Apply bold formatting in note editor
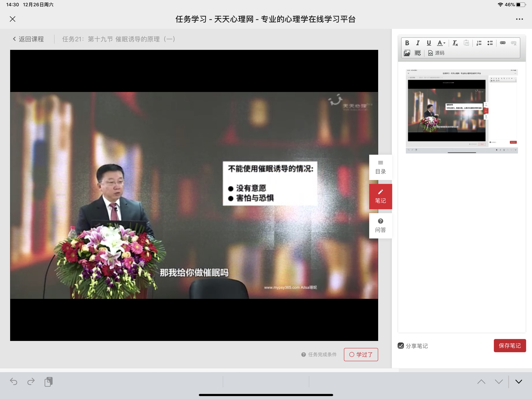 [407, 43]
